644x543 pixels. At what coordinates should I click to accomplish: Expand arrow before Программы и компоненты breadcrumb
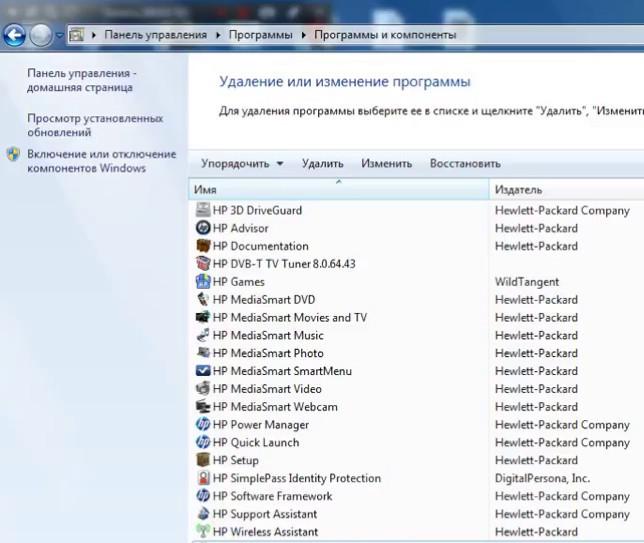click(x=304, y=35)
